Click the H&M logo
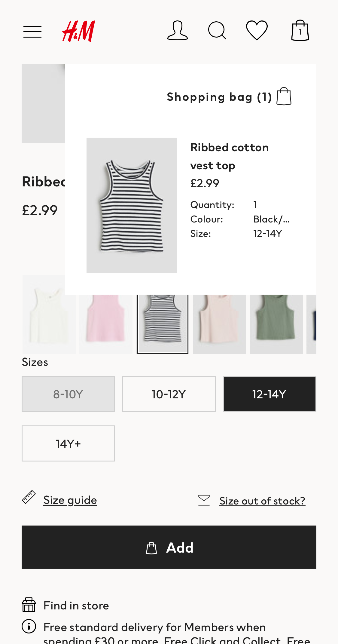Image resolution: width=338 pixels, height=644 pixels. pos(78,31)
